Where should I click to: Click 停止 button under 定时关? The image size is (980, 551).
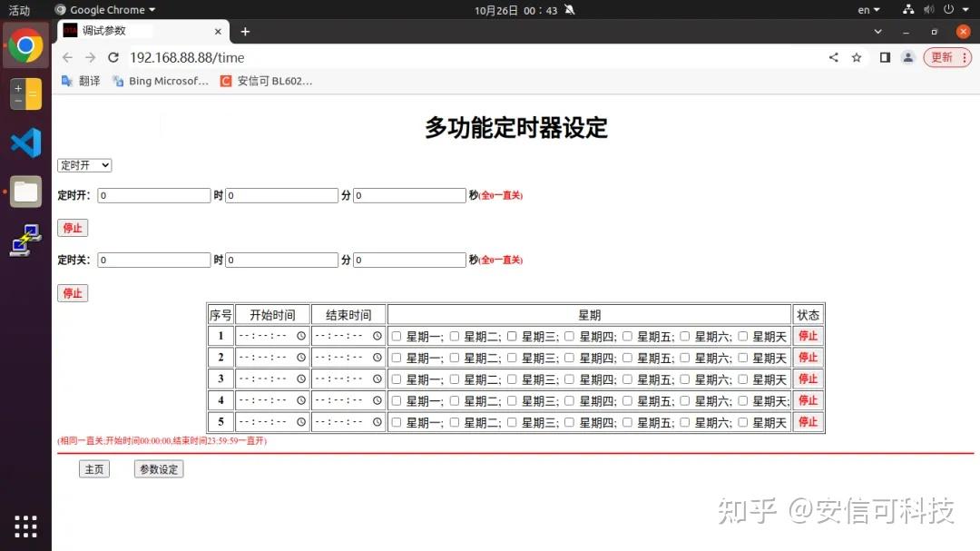tap(73, 293)
